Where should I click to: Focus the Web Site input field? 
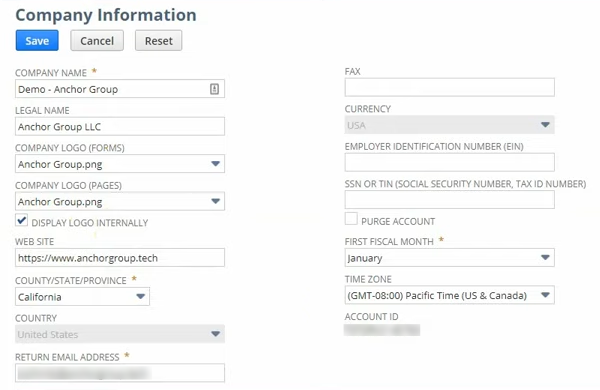(x=120, y=258)
